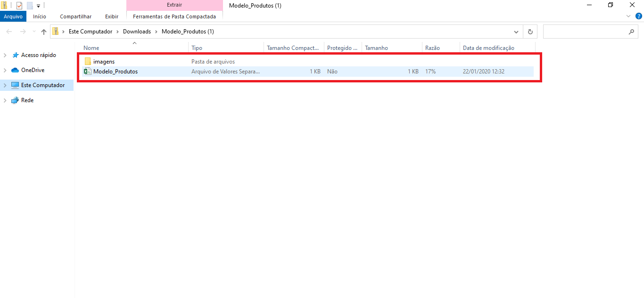The width and height of the screenshot is (644, 298).
Task: Click the OneDrive cloud icon
Action: tap(15, 70)
